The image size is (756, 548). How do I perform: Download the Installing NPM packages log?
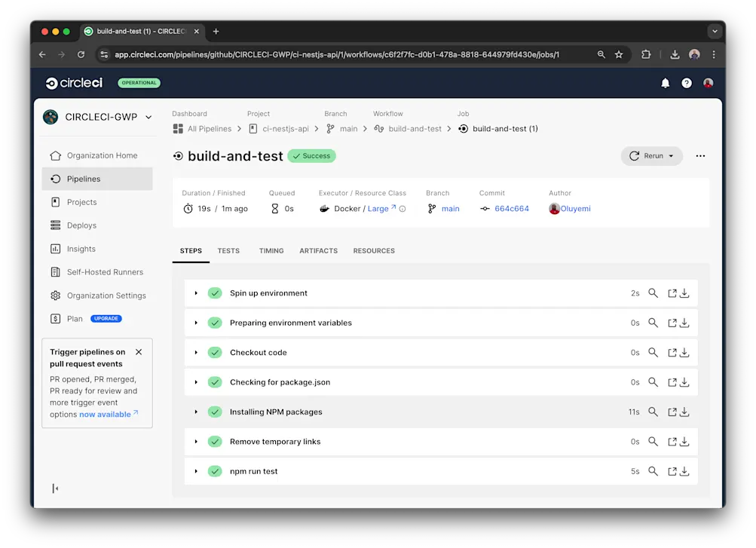coord(684,412)
